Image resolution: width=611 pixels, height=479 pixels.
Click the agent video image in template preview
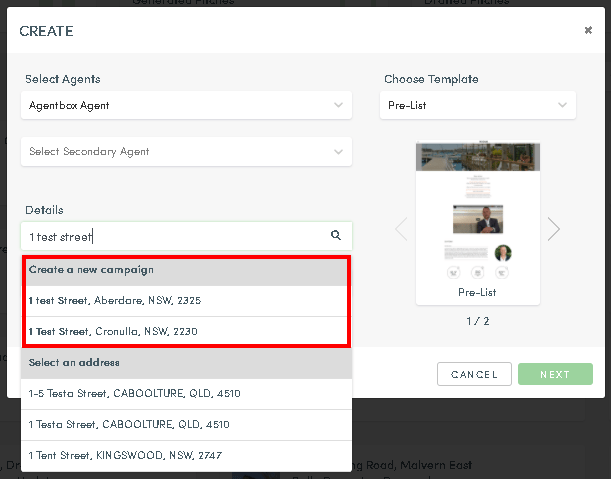[x=478, y=219]
